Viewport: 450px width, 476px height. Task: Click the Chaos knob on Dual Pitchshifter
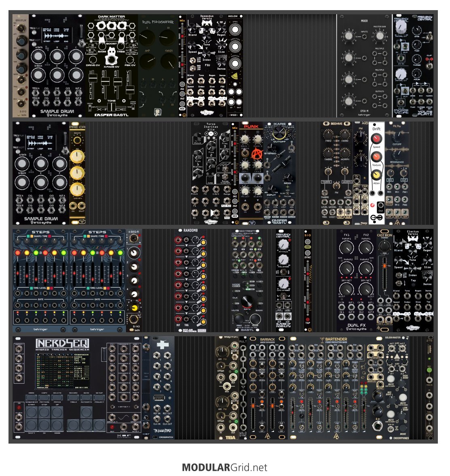169,61
